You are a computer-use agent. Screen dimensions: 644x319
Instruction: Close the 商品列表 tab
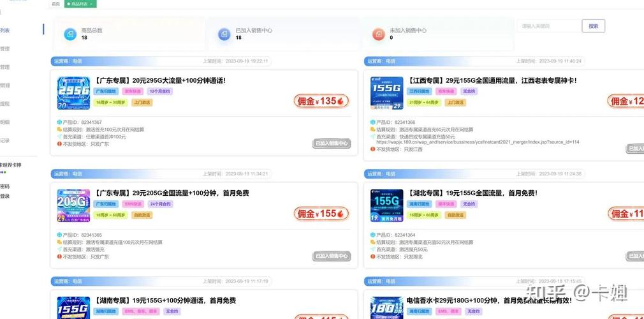tap(91, 4)
